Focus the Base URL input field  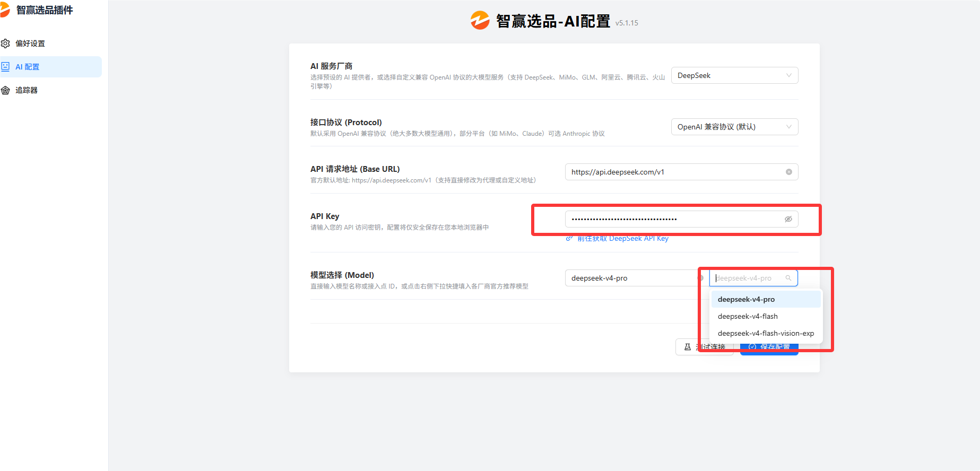[x=681, y=172]
